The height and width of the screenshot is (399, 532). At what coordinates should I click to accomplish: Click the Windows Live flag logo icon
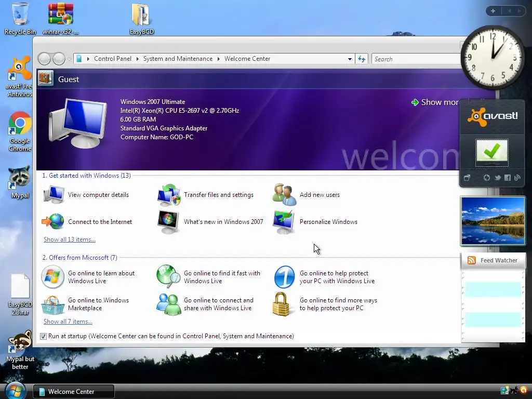tap(52, 277)
